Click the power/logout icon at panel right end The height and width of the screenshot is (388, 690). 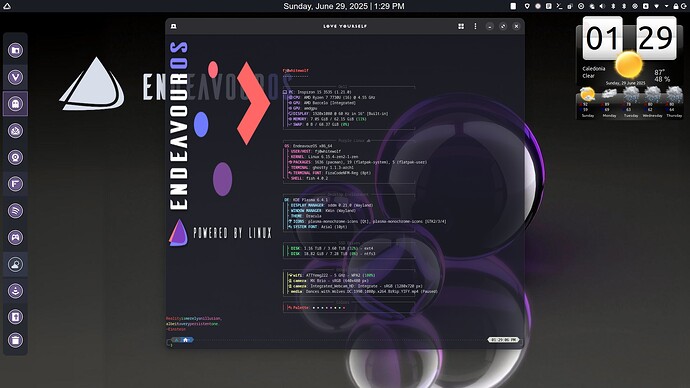click(x=684, y=6)
